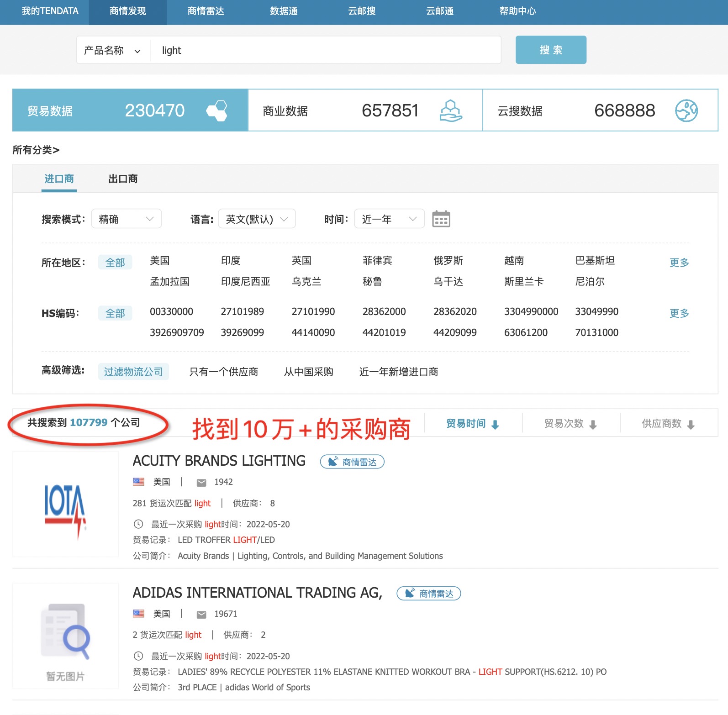The height and width of the screenshot is (715, 728).
Task: Select the 商业数据 657851 tab
Action: [365, 110]
